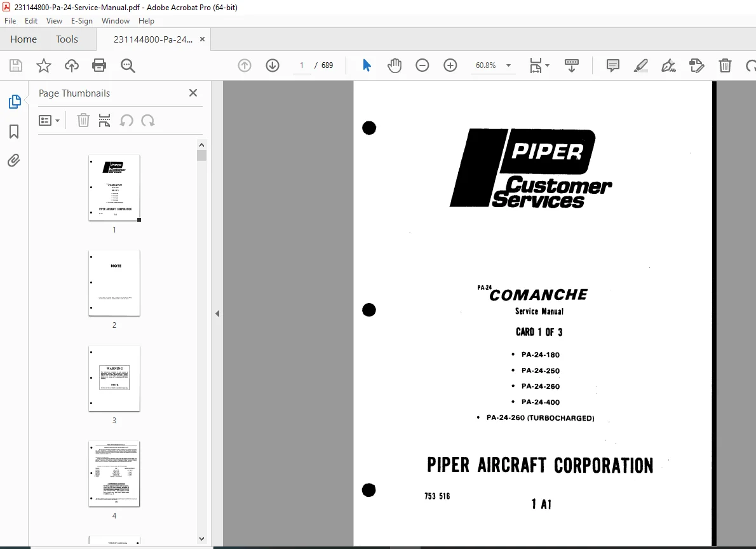Select page 2 NOTE thumbnail
This screenshot has height=549, width=756.
114,283
